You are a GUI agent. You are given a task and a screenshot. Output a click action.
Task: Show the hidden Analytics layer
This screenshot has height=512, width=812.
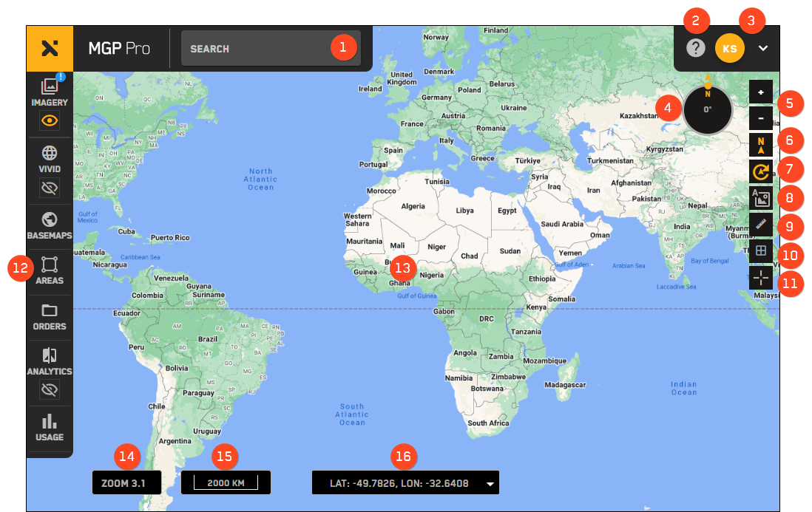50,389
